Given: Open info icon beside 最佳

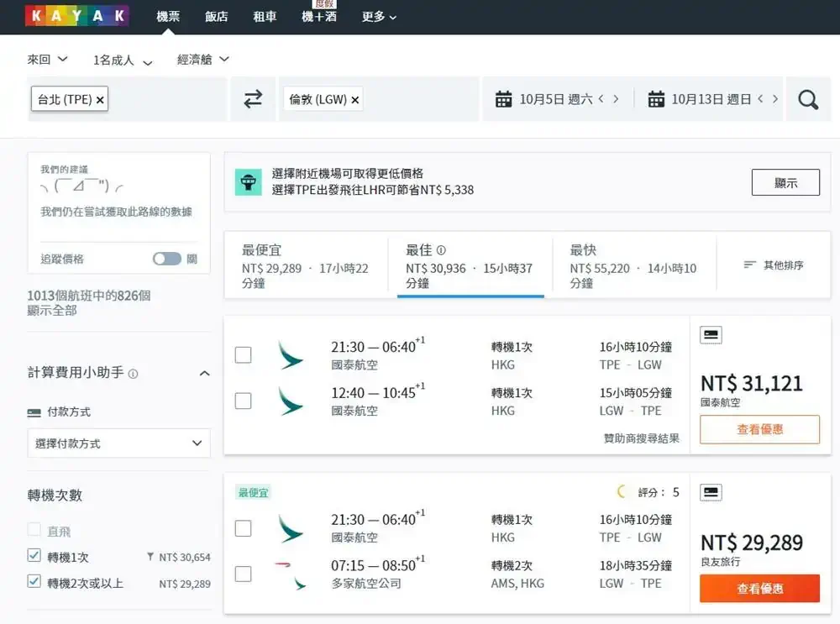Looking at the screenshot, I should (441, 250).
